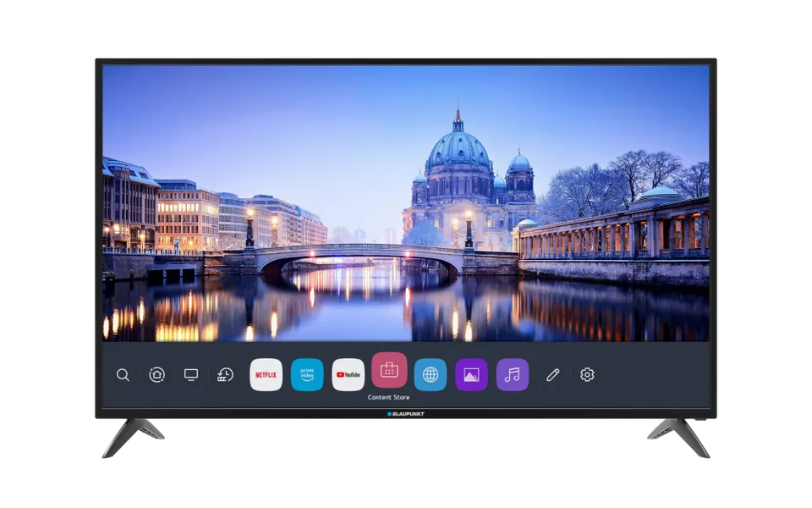Launch the YouTube app
The image size is (812, 508).
tap(348, 375)
